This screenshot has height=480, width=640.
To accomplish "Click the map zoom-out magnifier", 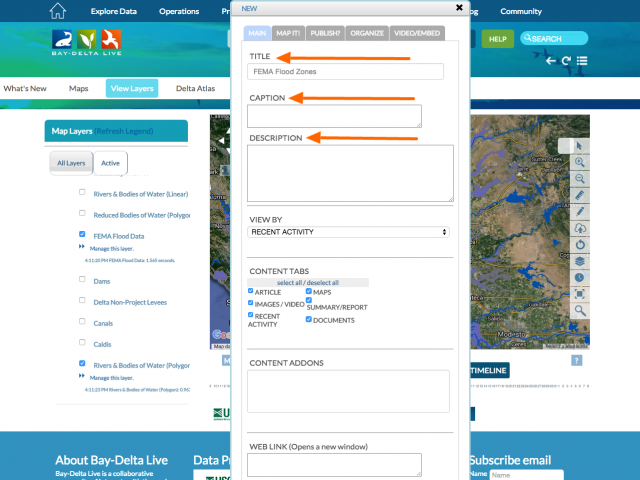I will (580, 178).
